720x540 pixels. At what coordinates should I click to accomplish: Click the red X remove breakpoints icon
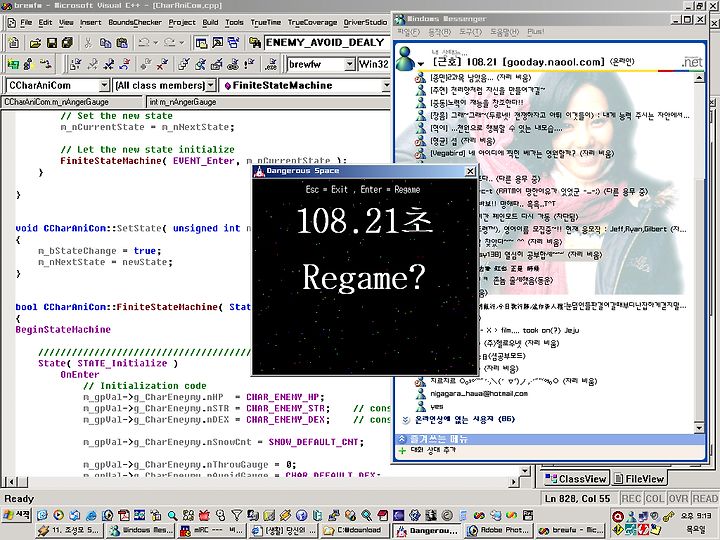point(162,64)
